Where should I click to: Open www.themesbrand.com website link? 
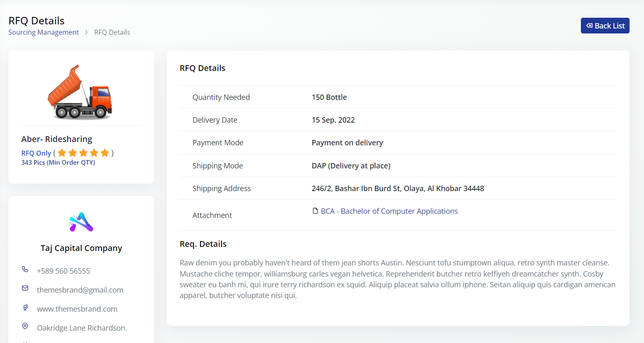[x=77, y=309]
